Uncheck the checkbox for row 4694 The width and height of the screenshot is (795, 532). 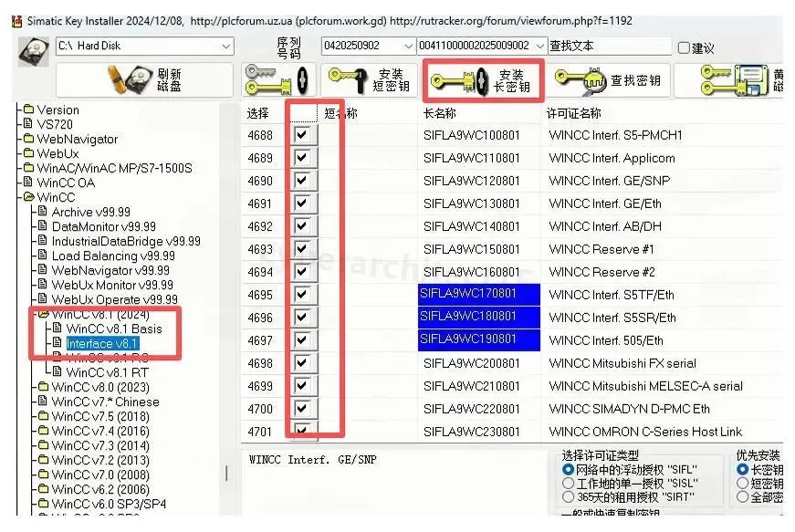tap(303, 272)
